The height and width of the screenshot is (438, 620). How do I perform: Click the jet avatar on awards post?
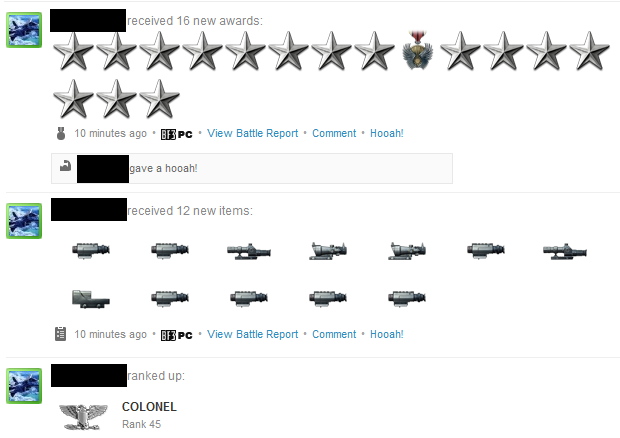(24, 30)
